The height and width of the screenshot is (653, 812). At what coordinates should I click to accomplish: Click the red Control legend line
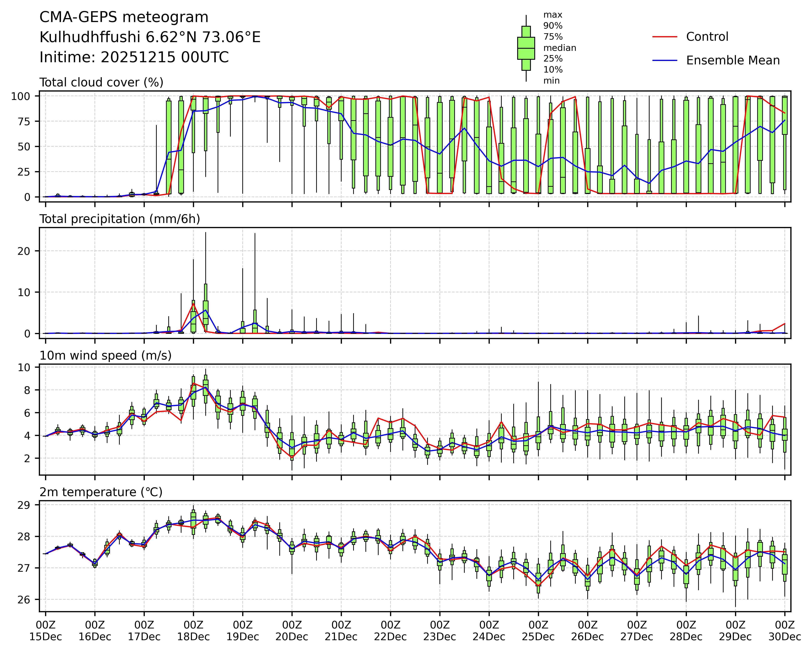(665, 37)
